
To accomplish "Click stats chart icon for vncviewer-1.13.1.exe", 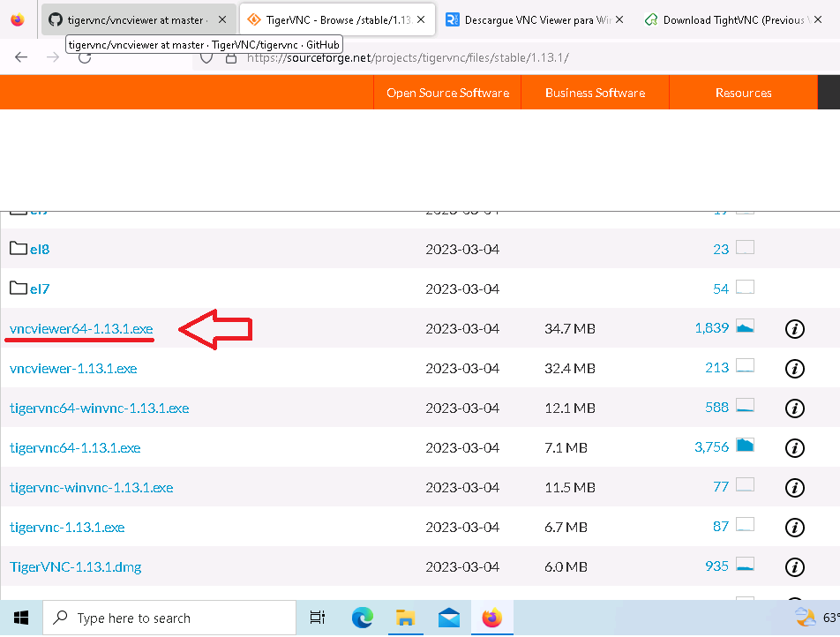I will click(746, 366).
